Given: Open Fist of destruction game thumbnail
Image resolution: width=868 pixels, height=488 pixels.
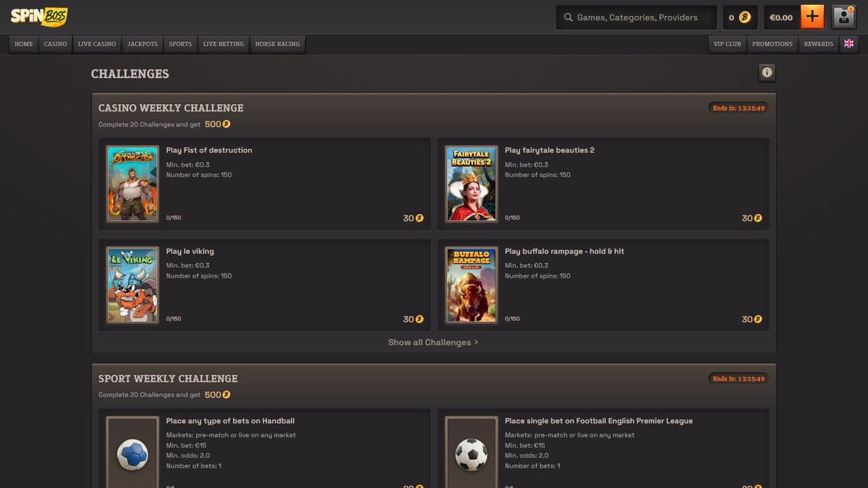Looking at the screenshot, I should click(x=132, y=184).
